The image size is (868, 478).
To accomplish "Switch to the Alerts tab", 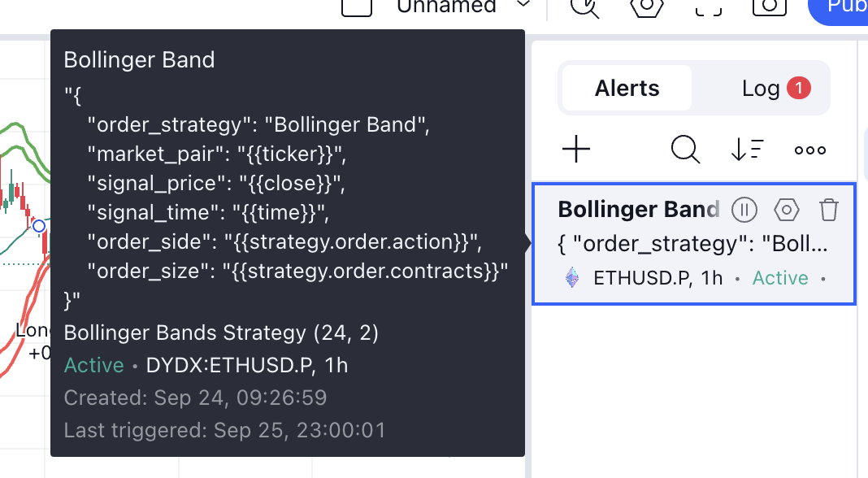I will [x=627, y=88].
